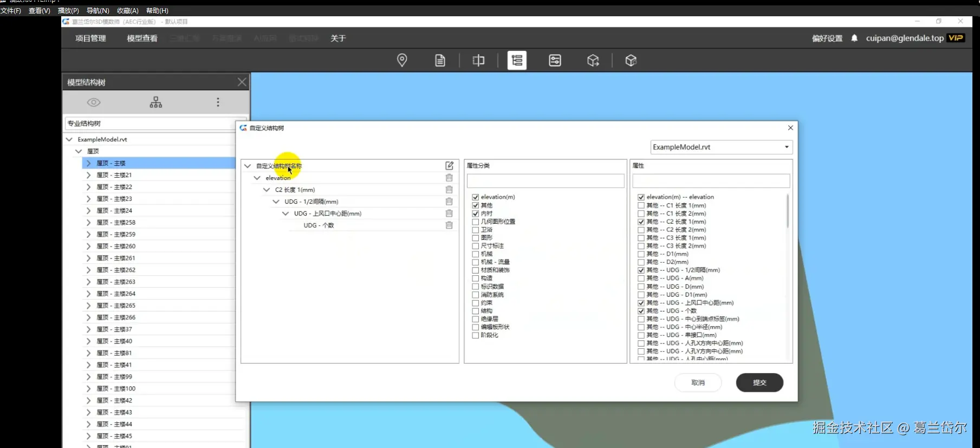
Task: Click the eye visibility icon in structure tree panel
Action: [x=94, y=102]
